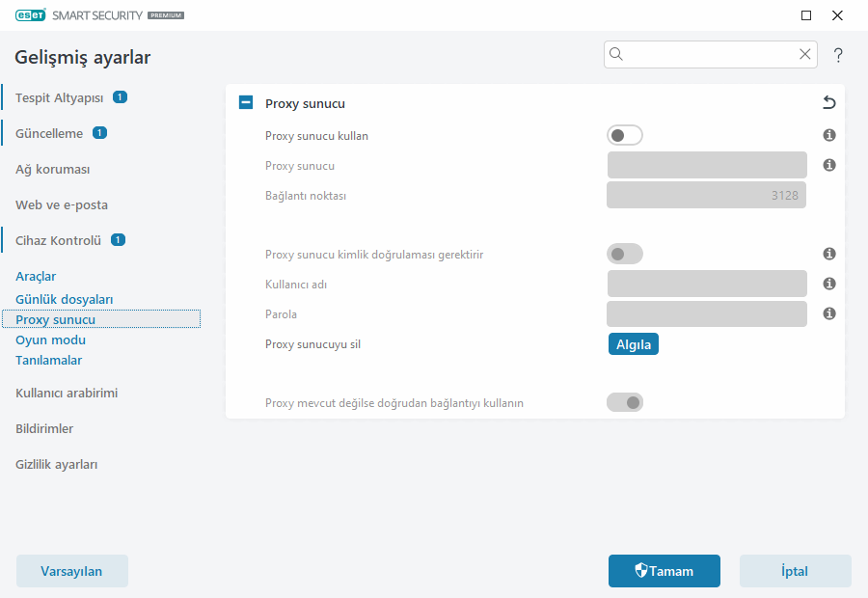
Task: Confirm settings with the Tamam button
Action: click(x=664, y=571)
